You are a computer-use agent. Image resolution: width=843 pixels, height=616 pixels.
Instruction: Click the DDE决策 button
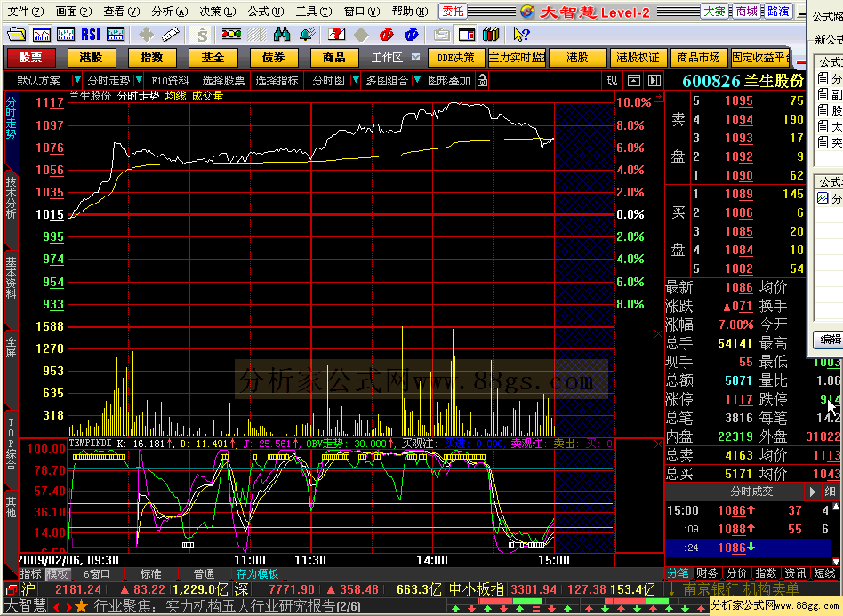click(456, 58)
